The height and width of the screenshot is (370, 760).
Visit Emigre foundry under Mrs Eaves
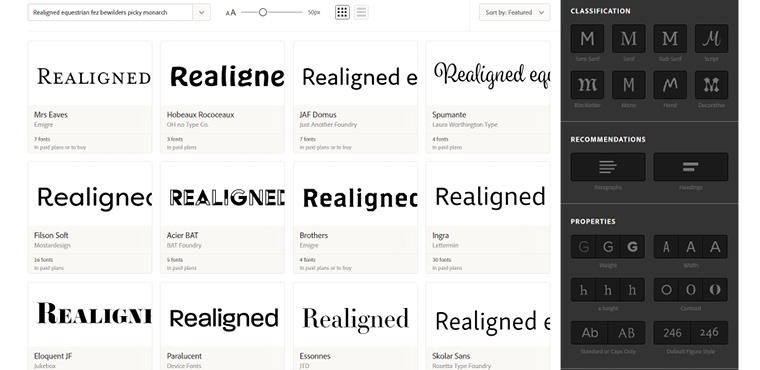tap(44, 125)
